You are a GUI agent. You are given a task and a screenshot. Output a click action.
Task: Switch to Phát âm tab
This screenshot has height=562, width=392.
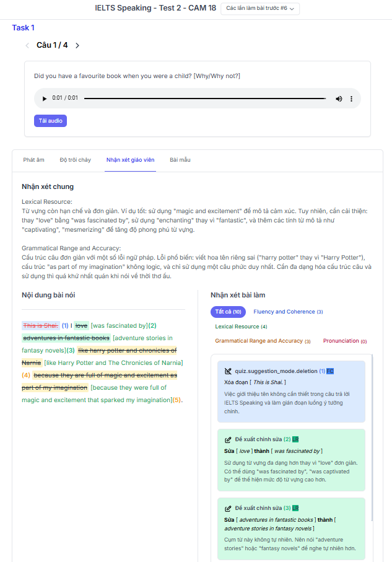[33, 160]
